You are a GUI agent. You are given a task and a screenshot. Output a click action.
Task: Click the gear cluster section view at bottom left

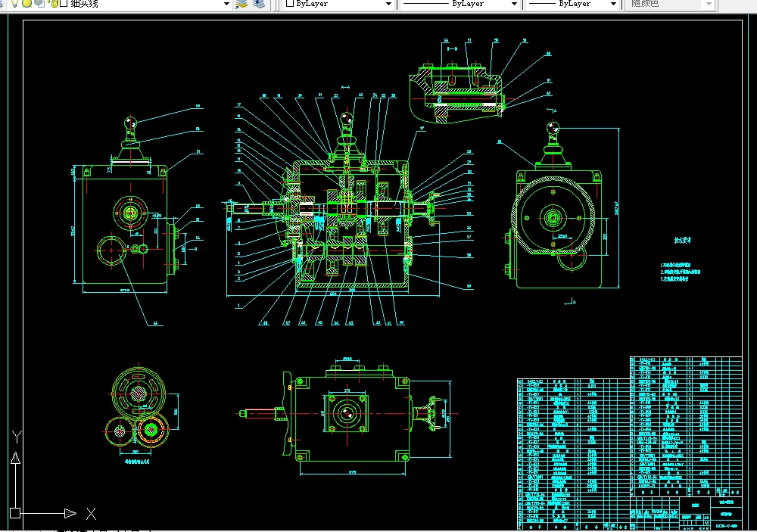point(138,406)
